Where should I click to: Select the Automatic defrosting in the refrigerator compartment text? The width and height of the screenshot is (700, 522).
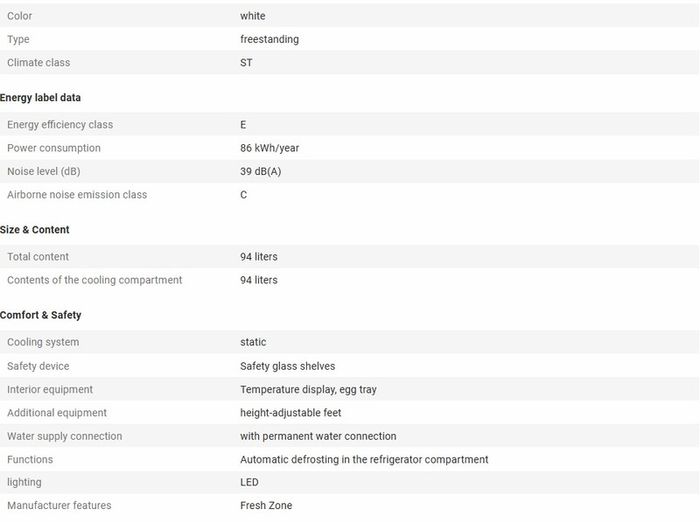pos(364,459)
